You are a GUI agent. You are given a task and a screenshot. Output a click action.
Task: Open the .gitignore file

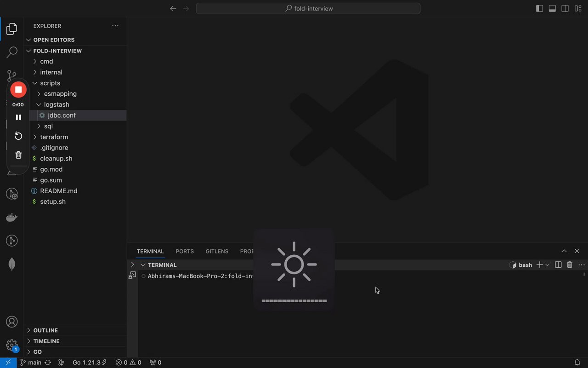click(x=75, y=148)
